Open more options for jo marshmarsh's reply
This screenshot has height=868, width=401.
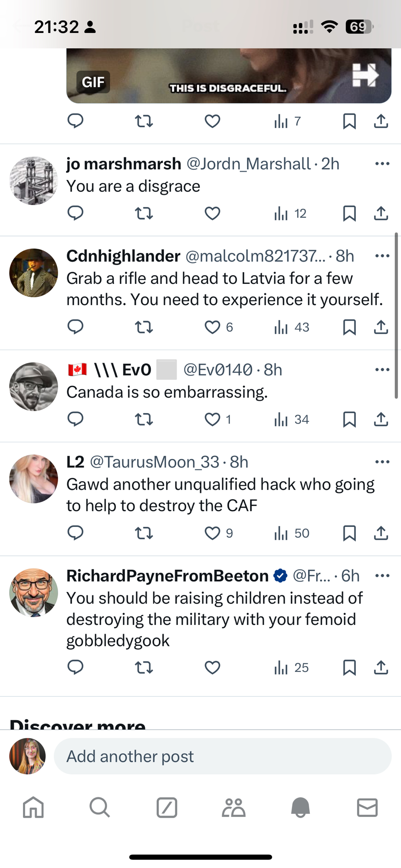tap(382, 164)
